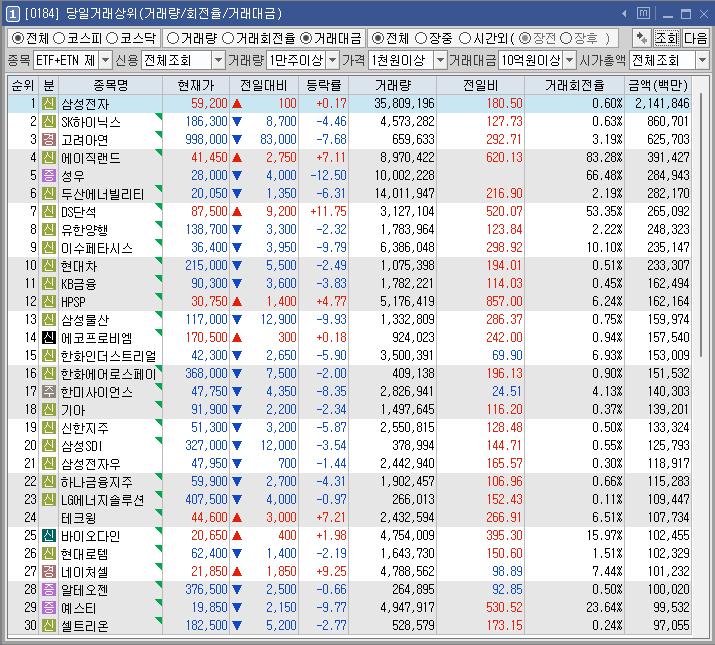Select the 거래량 sort radio button

point(172,38)
